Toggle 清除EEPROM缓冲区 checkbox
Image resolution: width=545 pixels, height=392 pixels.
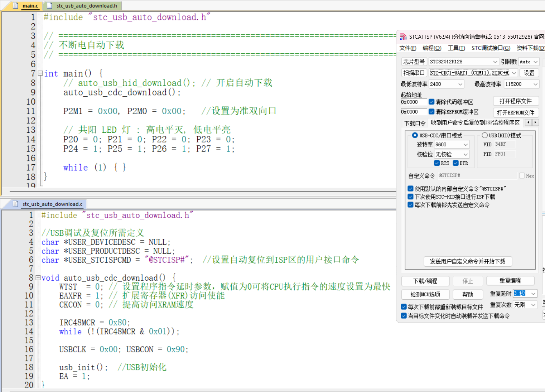[431, 112]
